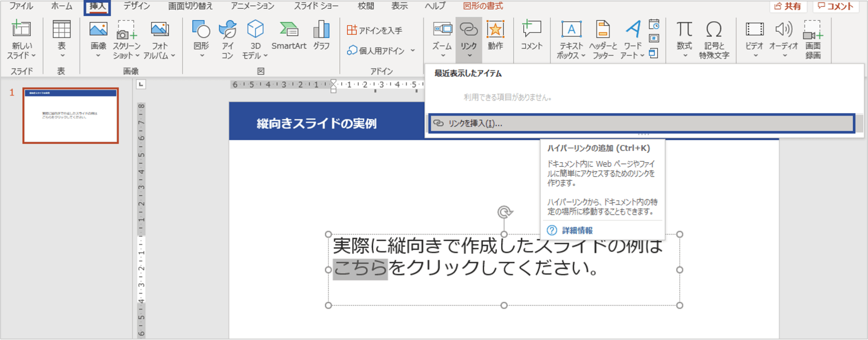The width and height of the screenshot is (868, 340).
Task: Switch to the デザイン tab
Action: [136, 6]
